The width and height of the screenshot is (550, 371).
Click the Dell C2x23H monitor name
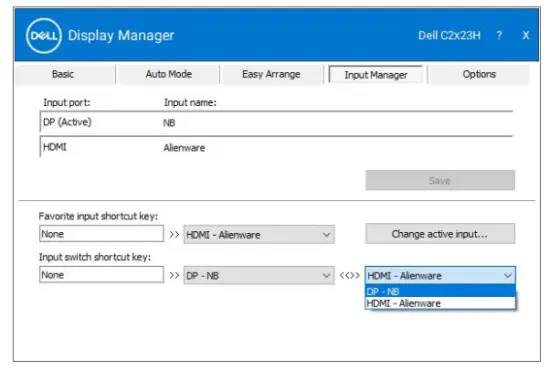tap(449, 35)
